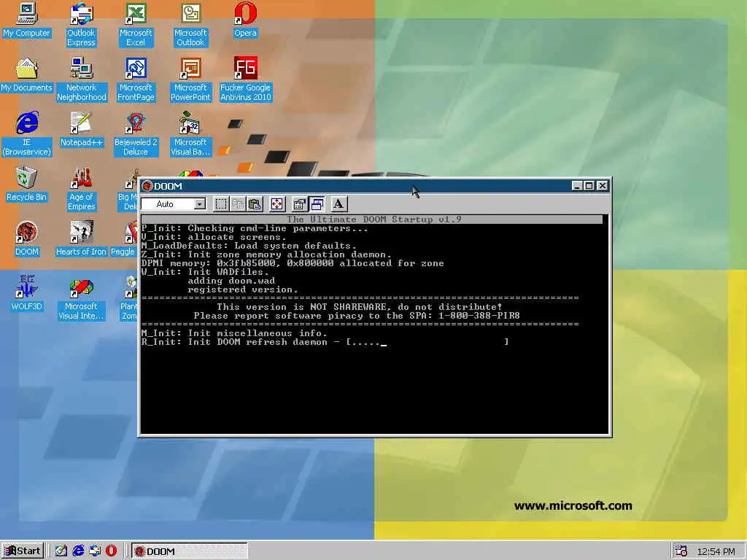The height and width of the screenshot is (560, 747).
Task: Click the DOOM taskbar button
Action: [x=190, y=551]
